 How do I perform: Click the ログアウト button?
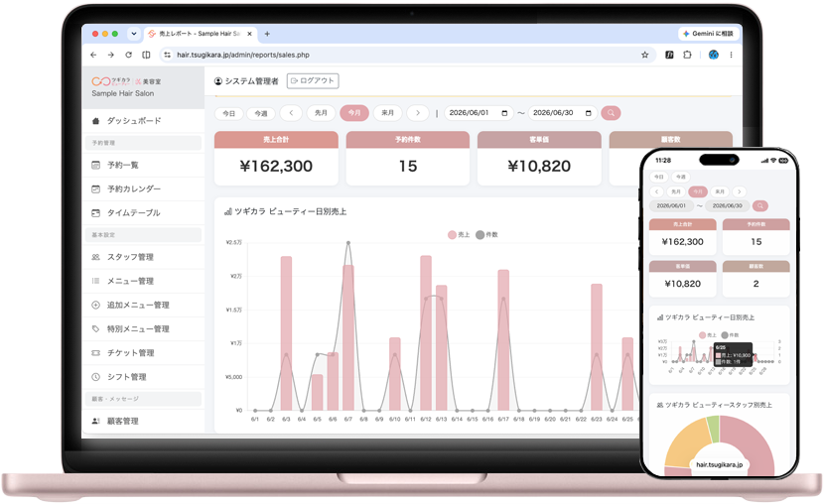[x=313, y=80]
